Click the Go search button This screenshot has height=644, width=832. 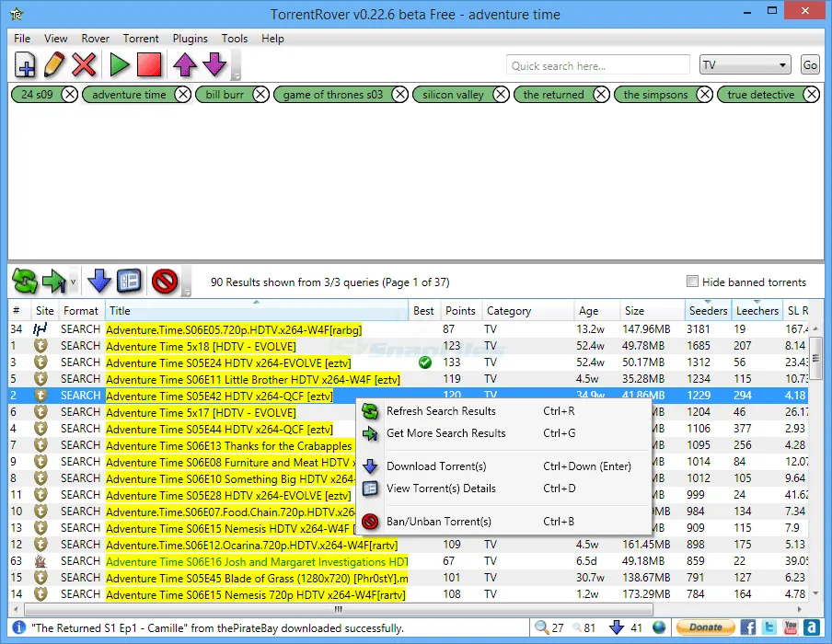(x=810, y=65)
